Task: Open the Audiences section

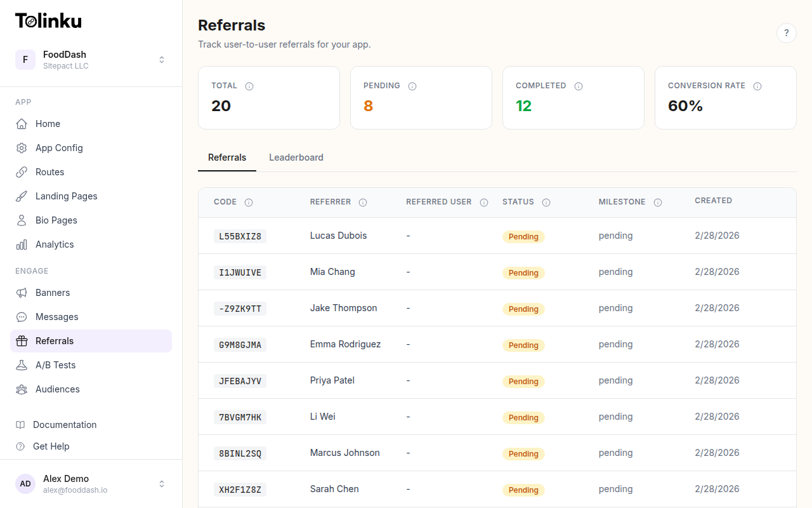Action: (56, 389)
